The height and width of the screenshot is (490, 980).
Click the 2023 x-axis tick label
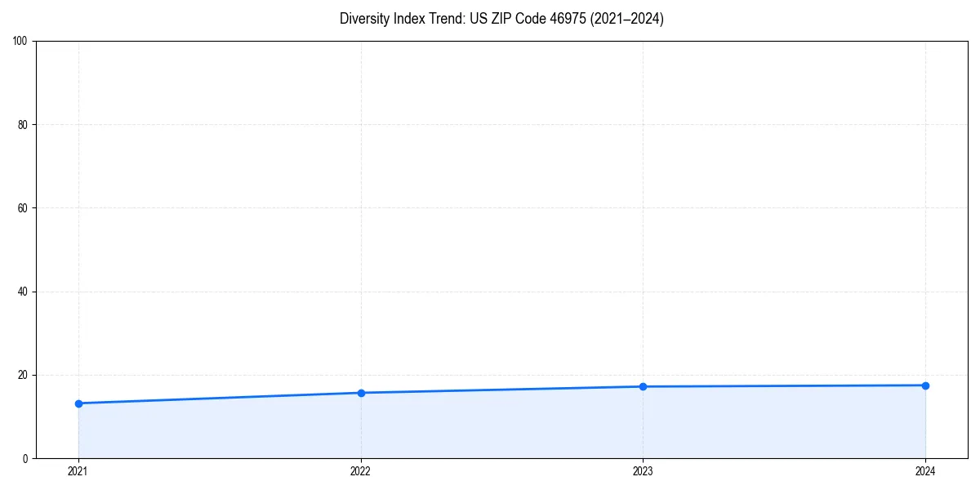[643, 471]
